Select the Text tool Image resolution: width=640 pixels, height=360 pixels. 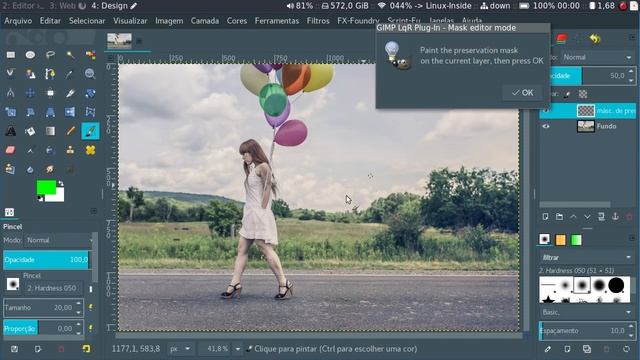click(x=11, y=131)
